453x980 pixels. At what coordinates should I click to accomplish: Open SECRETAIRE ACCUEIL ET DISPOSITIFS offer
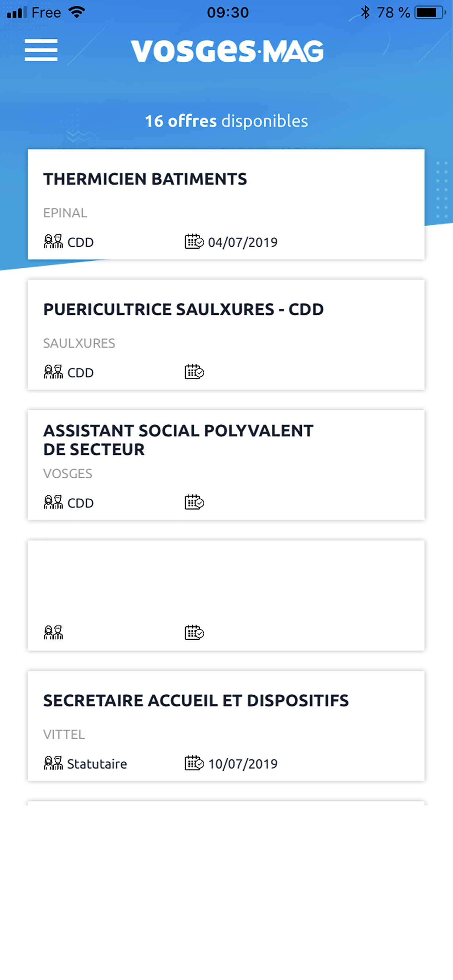[x=195, y=700]
